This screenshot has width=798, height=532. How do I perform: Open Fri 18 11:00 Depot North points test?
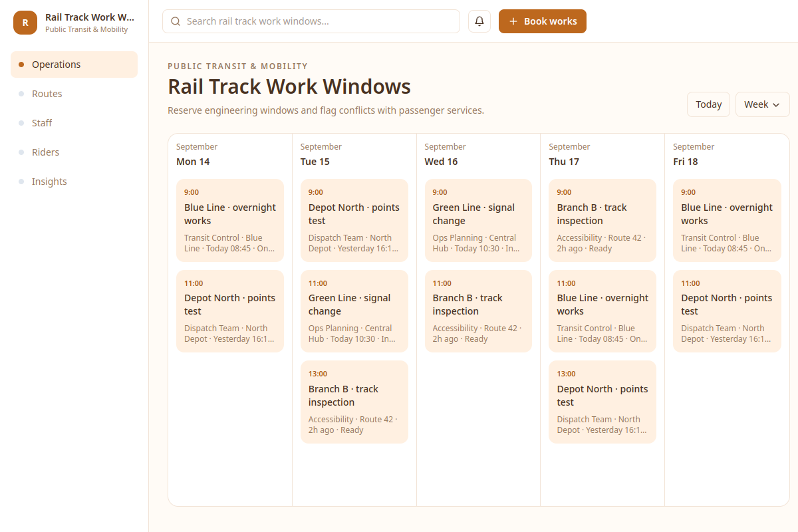pyautogui.click(x=727, y=311)
